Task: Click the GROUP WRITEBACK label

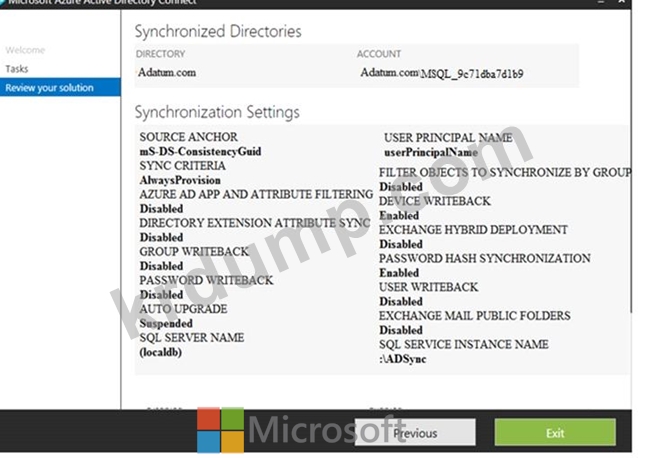Action: [194, 251]
